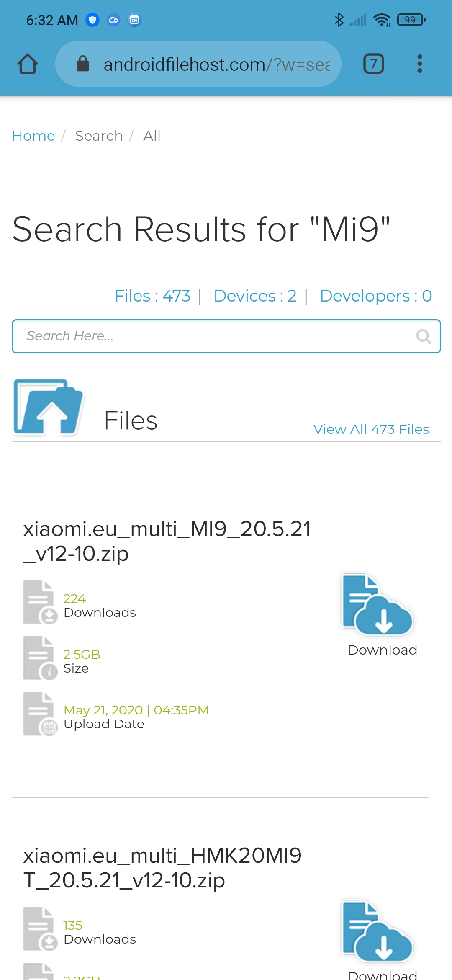Tap the browser home icon
The height and width of the screenshot is (980, 452).
point(28,64)
